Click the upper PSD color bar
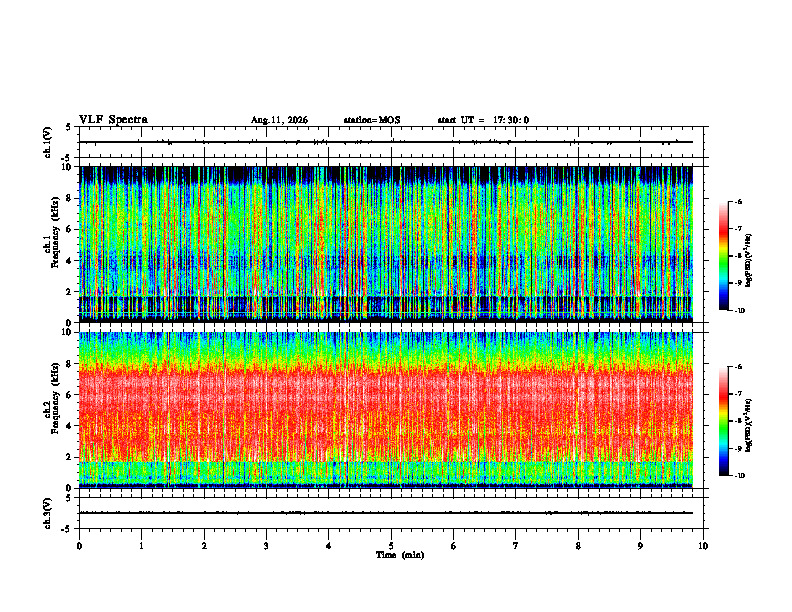This screenshot has width=792, height=612. tap(723, 256)
